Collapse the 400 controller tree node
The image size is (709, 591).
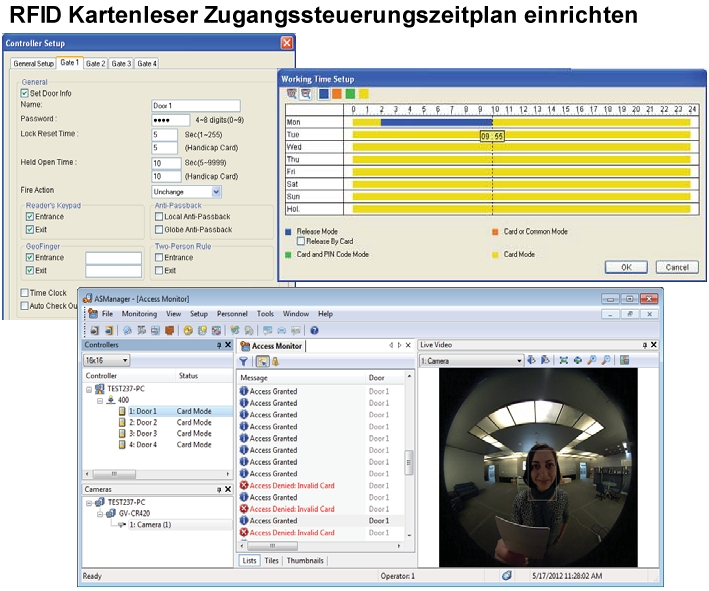100,400
